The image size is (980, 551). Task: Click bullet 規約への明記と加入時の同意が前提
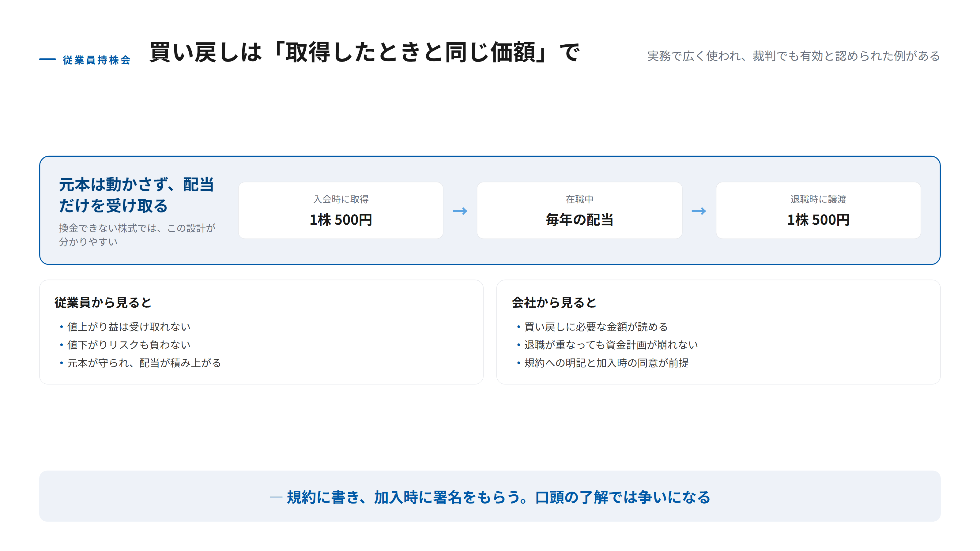click(x=606, y=363)
